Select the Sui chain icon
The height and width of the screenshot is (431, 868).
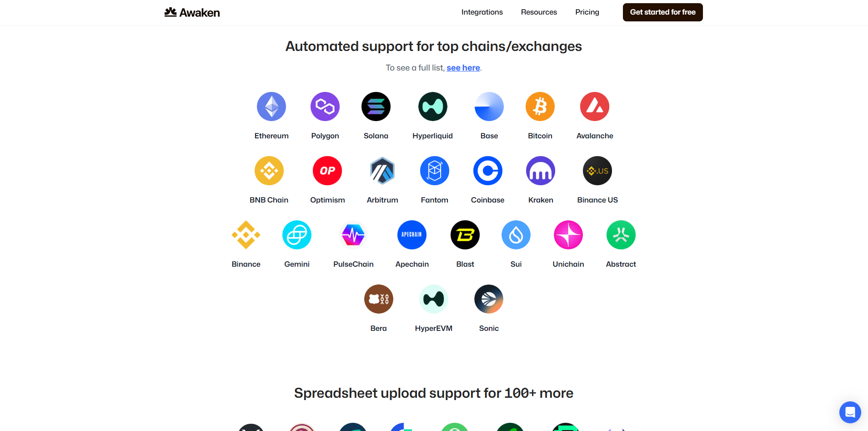point(516,235)
